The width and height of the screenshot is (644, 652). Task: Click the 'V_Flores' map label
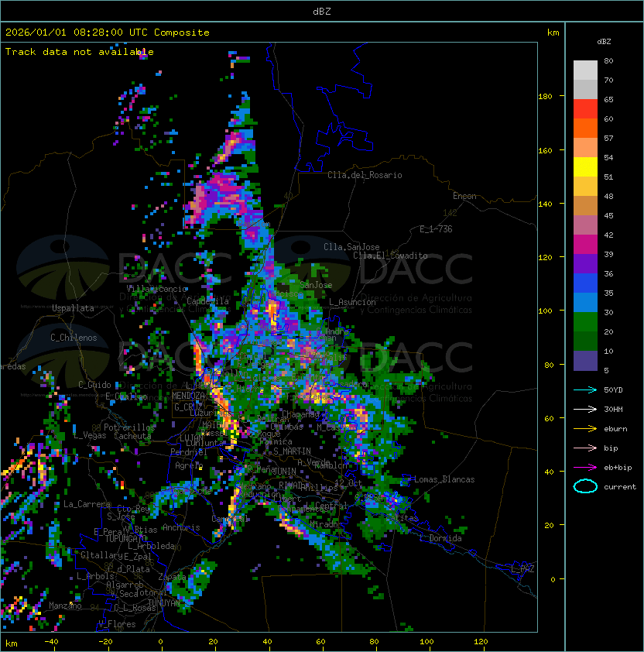117,624
